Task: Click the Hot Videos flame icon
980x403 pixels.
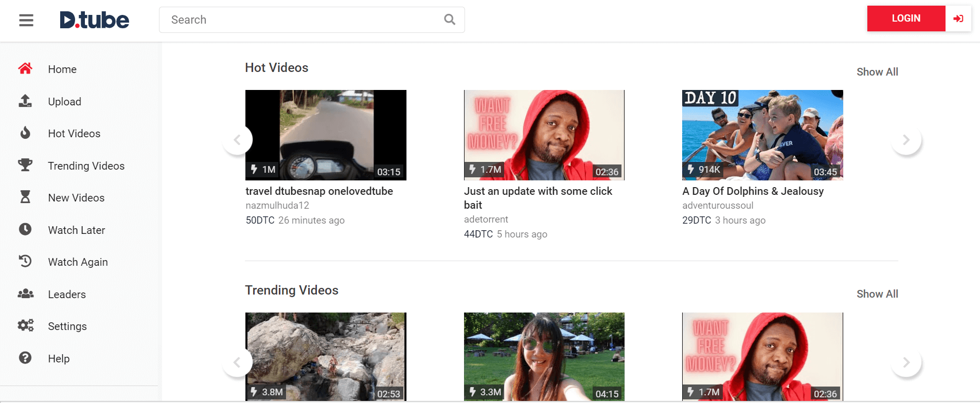Action: 25,133
